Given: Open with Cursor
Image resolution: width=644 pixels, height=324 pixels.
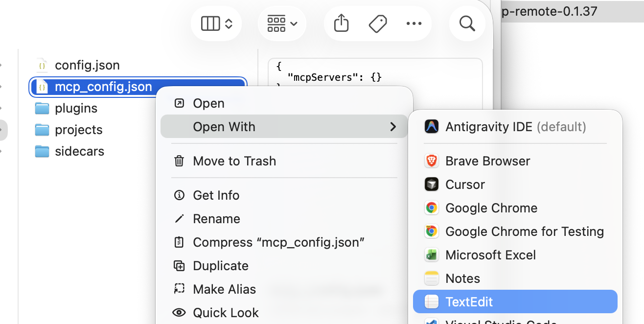Looking at the screenshot, I should pos(515,185).
